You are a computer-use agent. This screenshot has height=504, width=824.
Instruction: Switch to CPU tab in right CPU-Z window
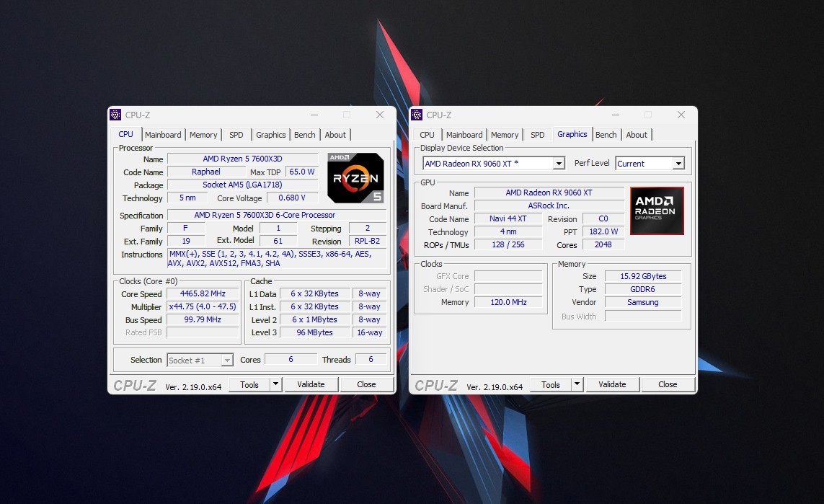click(427, 135)
